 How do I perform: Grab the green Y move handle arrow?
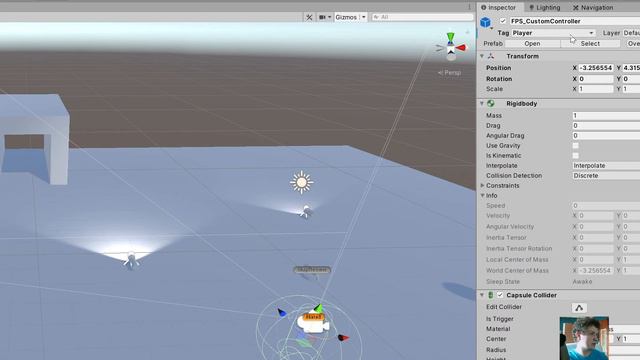tap(318, 308)
